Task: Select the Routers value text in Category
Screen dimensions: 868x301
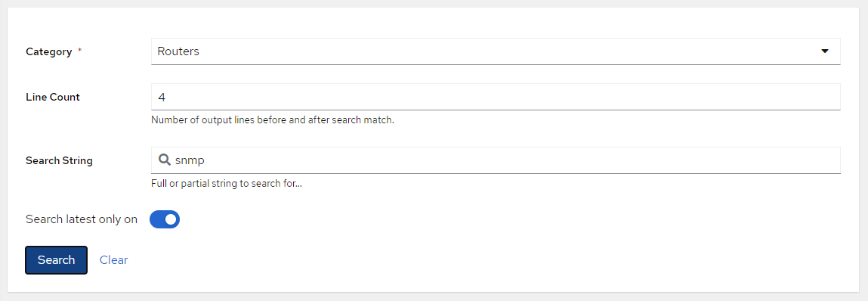Action: pyautogui.click(x=178, y=51)
